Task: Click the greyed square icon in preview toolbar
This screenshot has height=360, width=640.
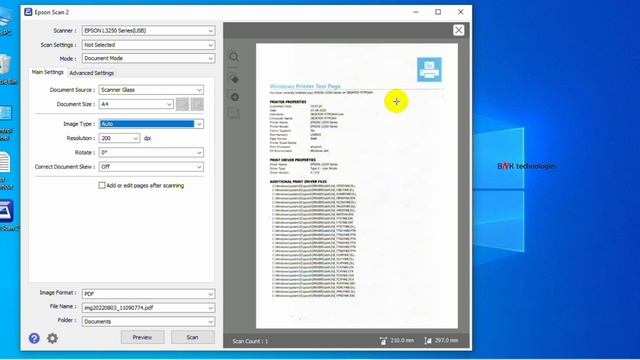Action: 233,113
